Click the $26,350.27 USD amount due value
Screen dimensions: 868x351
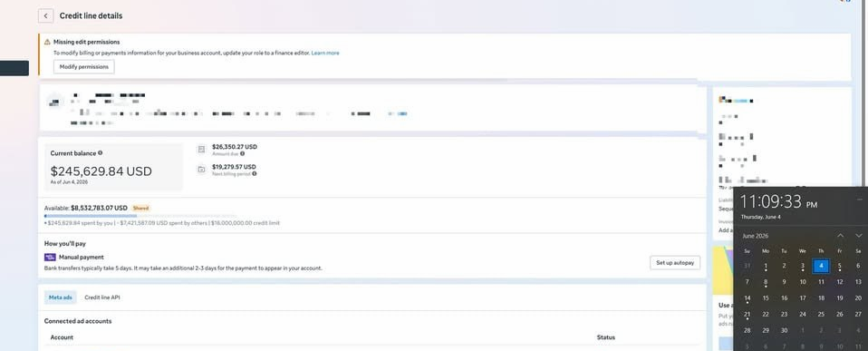[x=234, y=147]
